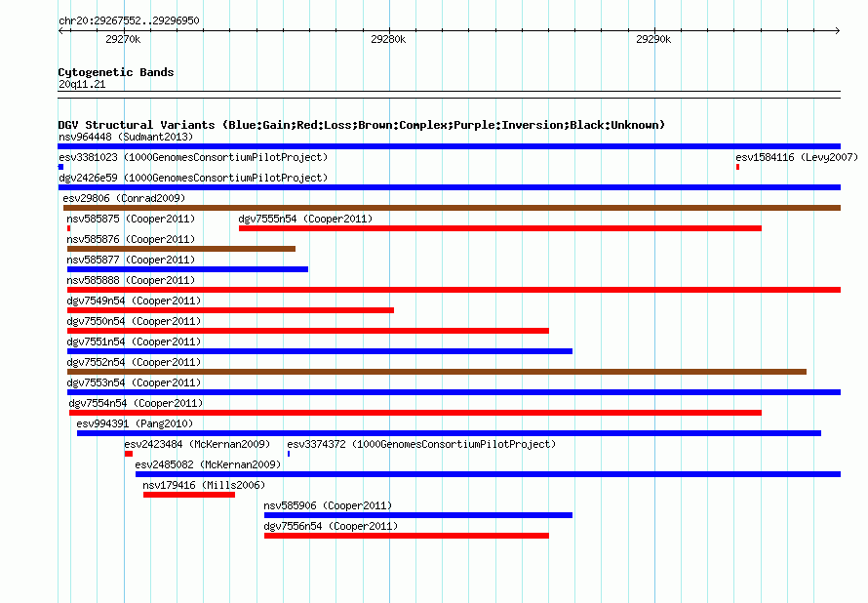
Task: Open the dgv2426e59 label link
Action: [193, 178]
